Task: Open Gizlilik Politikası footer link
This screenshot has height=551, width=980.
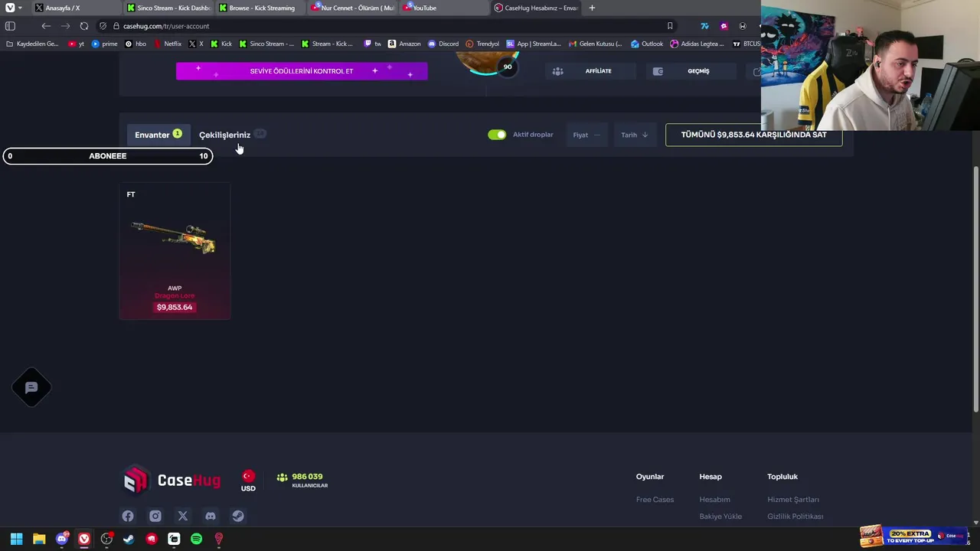Action: click(795, 517)
